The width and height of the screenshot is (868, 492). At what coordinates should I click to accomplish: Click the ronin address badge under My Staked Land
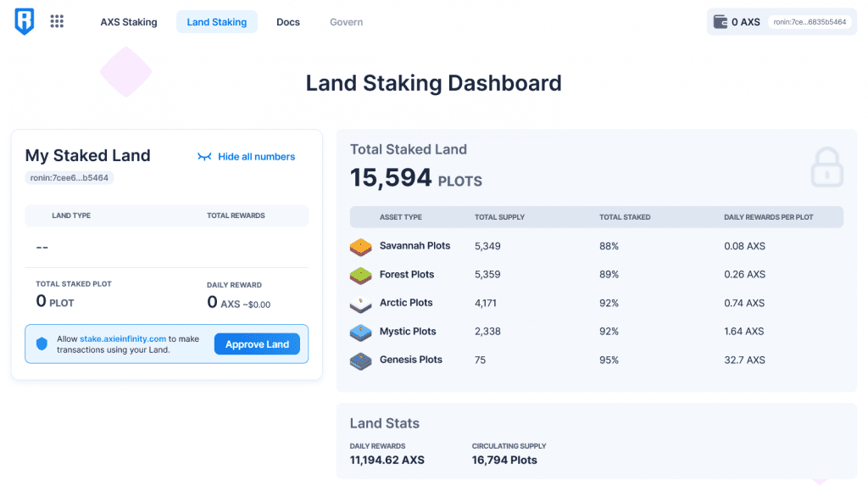(x=70, y=178)
